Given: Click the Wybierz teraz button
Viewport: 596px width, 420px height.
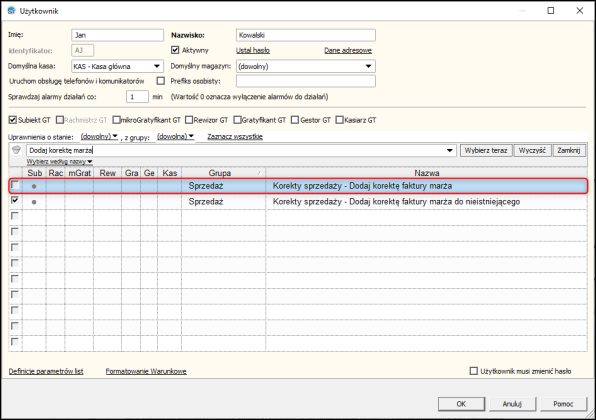Looking at the screenshot, I should point(486,150).
